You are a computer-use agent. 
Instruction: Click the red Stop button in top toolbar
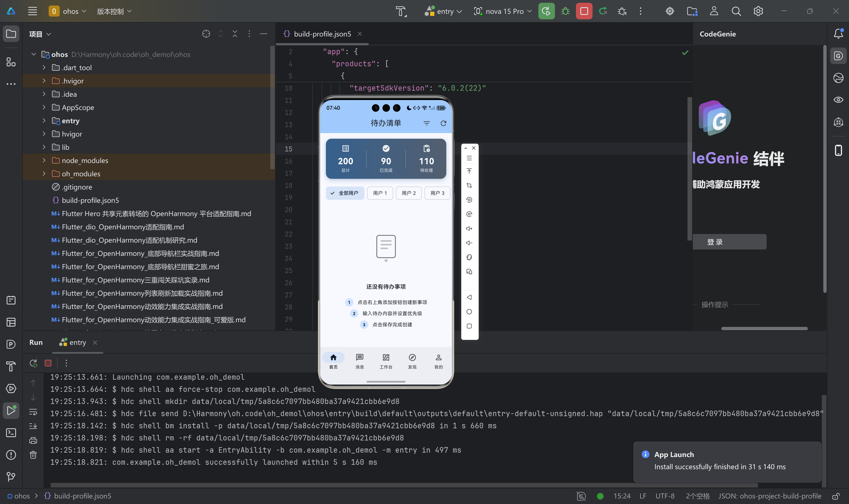click(584, 11)
